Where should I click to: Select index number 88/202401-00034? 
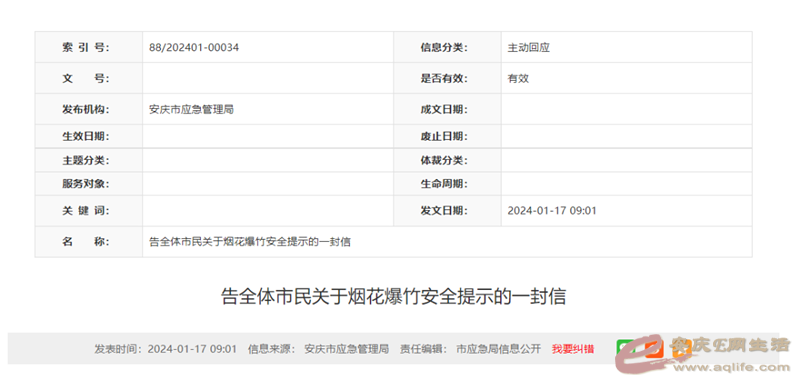(x=194, y=47)
